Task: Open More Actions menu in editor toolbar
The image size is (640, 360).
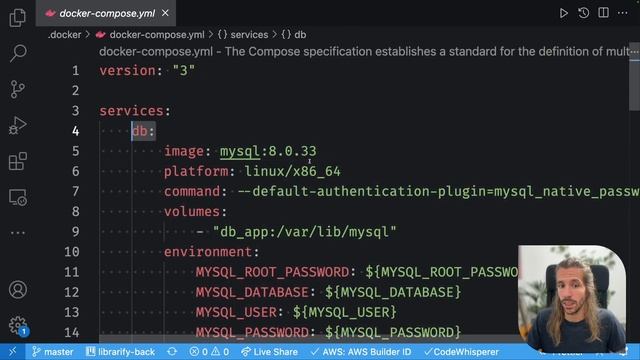Action: (622, 13)
